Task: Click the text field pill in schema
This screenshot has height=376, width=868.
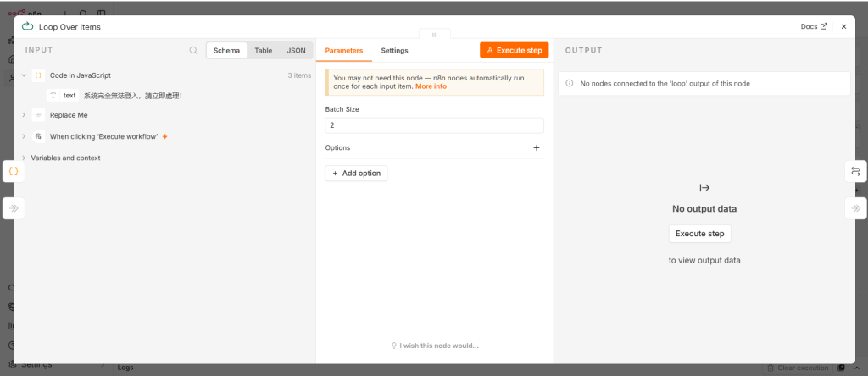Action: 63,95
